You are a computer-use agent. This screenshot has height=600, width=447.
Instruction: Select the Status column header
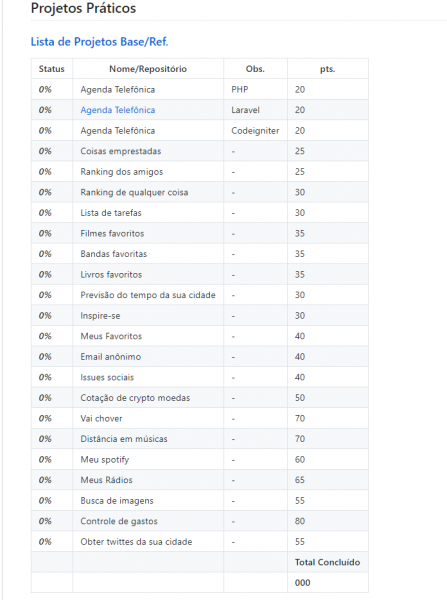pyautogui.click(x=52, y=69)
